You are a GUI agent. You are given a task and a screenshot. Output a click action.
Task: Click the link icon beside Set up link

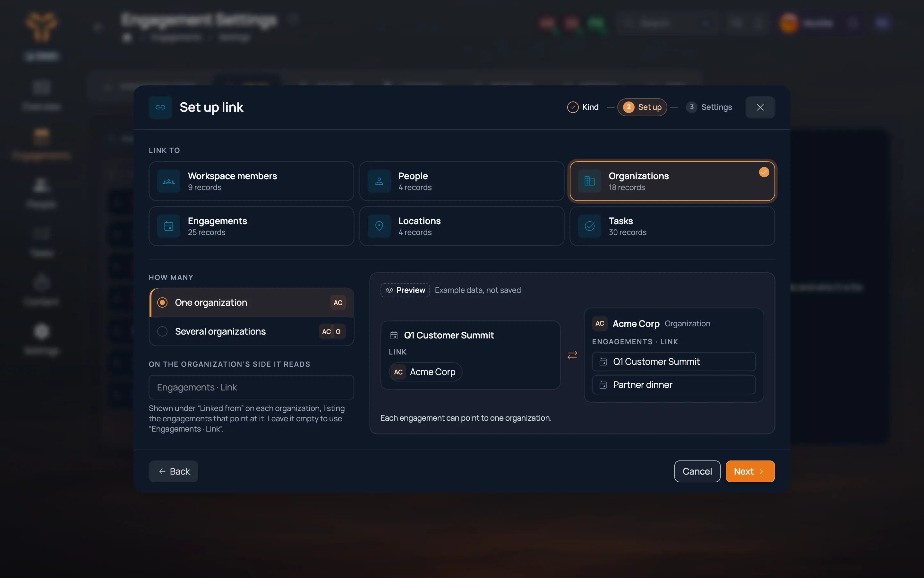point(160,107)
